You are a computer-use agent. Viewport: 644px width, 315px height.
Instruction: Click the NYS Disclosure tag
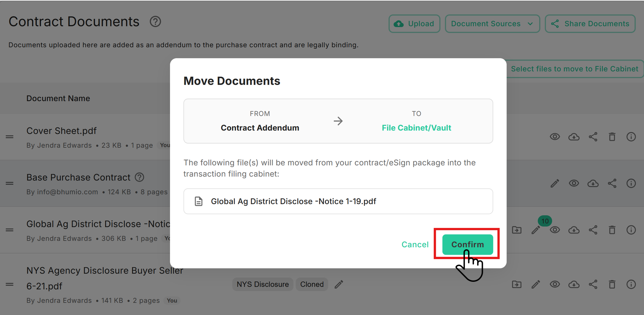tap(263, 284)
